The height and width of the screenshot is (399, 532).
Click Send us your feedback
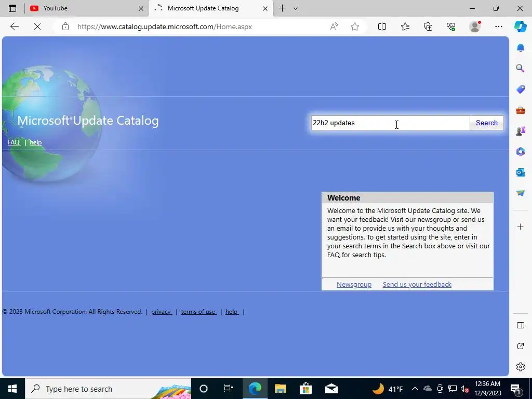coord(417,284)
